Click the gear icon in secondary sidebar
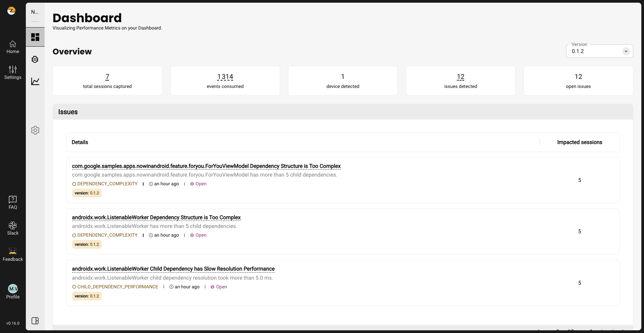This screenshot has height=333, width=644. pyautogui.click(x=35, y=130)
